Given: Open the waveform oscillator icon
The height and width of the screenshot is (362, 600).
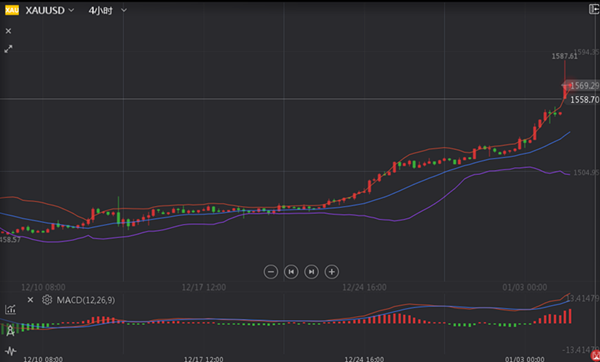Looking at the screenshot, I should [11, 351].
